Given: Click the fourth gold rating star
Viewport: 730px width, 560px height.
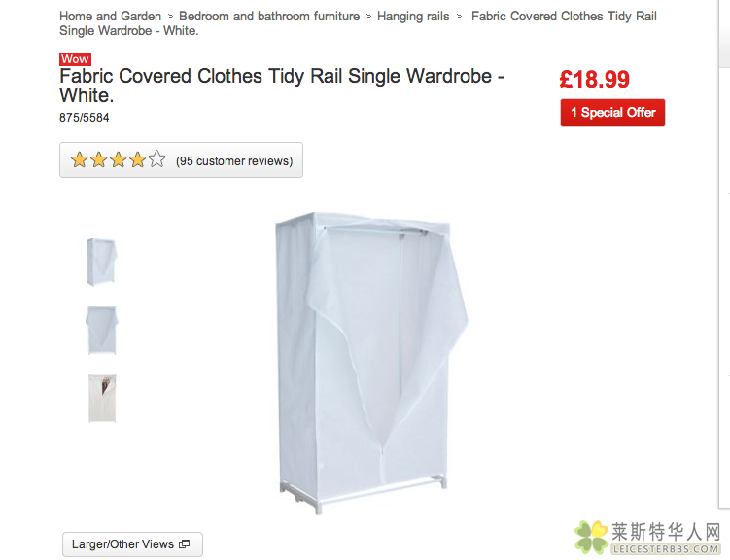Looking at the screenshot, I should 138,160.
